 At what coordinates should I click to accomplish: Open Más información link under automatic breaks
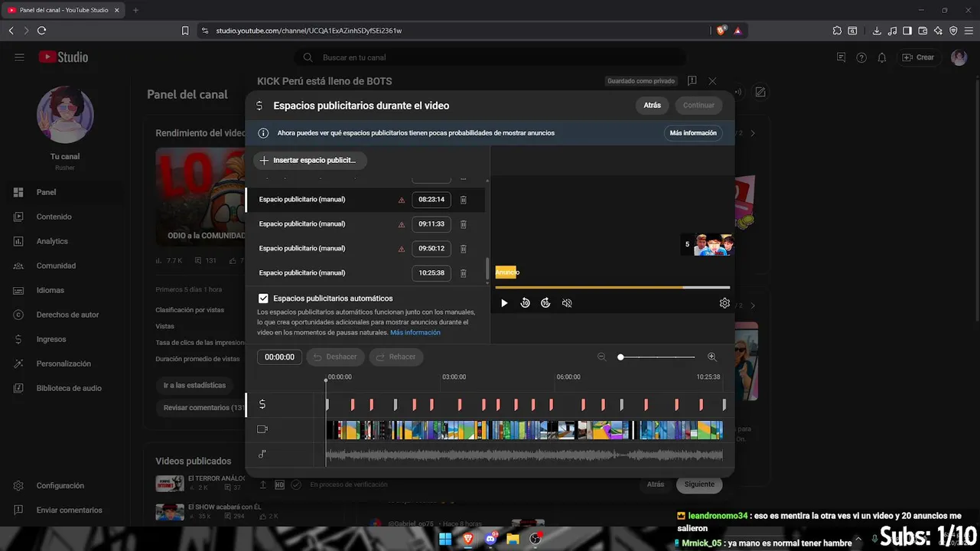tap(415, 333)
